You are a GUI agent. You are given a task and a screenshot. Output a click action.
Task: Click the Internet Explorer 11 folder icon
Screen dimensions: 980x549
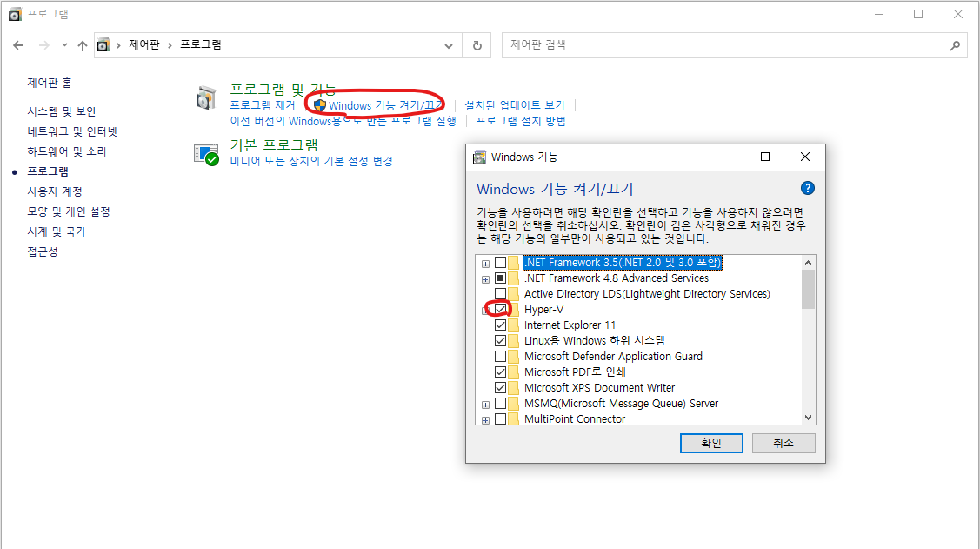(x=514, y=325)
